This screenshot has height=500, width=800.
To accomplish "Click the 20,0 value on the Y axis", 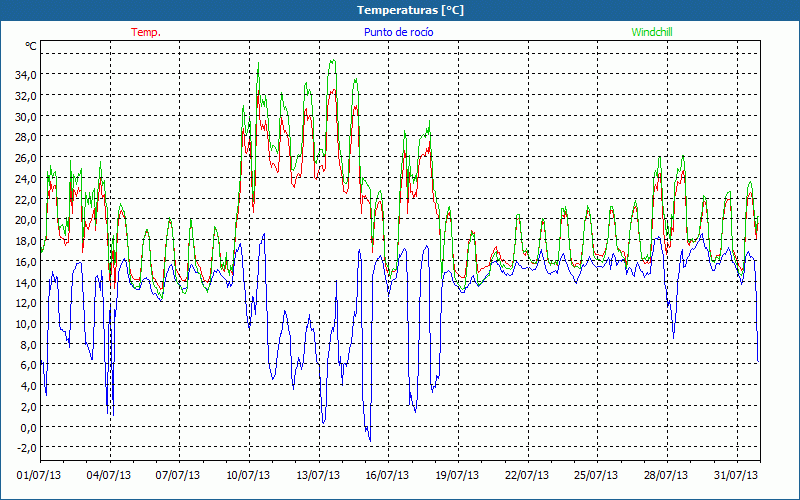I will [26, 220].
